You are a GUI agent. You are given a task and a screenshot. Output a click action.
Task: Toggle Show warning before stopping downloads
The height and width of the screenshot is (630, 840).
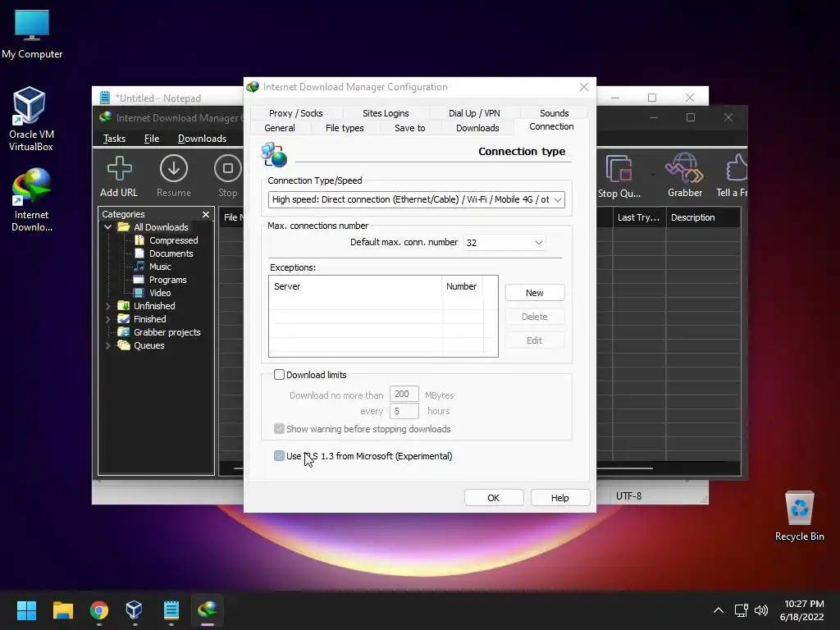point(279,428)
